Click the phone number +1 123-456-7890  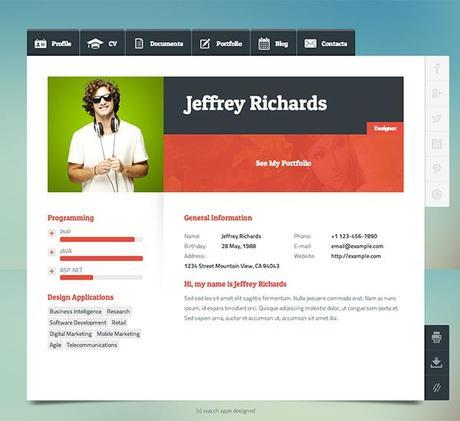(354, 236)
